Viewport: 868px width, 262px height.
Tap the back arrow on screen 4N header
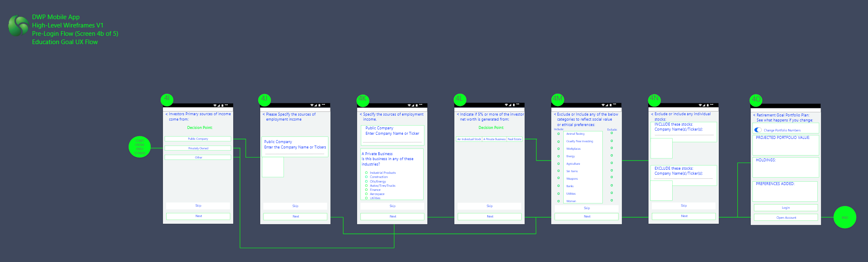pyautogui.click(x=652, y=114)
